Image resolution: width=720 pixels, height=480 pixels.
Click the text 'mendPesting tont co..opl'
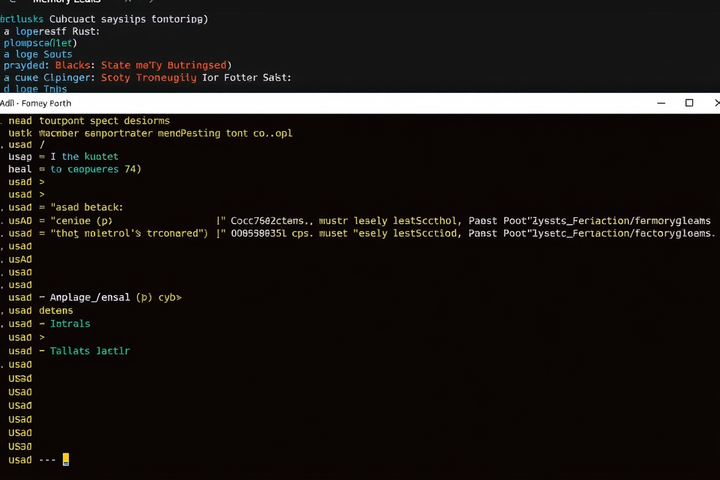click(225, 133)
